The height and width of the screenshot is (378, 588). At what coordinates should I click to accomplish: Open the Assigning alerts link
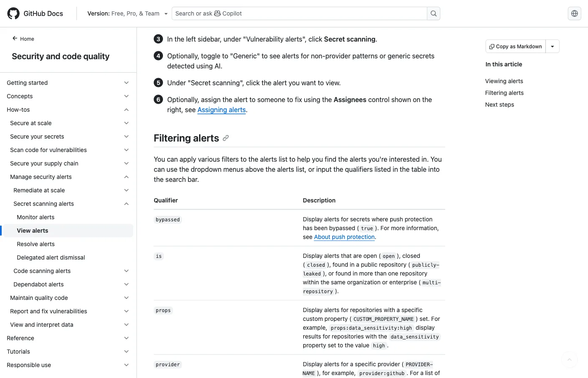(x=221, y=110)
